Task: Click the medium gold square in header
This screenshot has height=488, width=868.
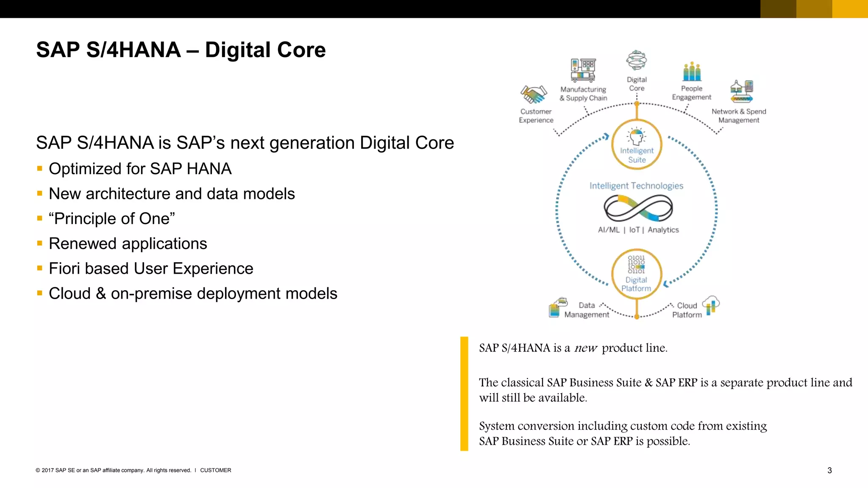Action: click(x=814, y=9)
